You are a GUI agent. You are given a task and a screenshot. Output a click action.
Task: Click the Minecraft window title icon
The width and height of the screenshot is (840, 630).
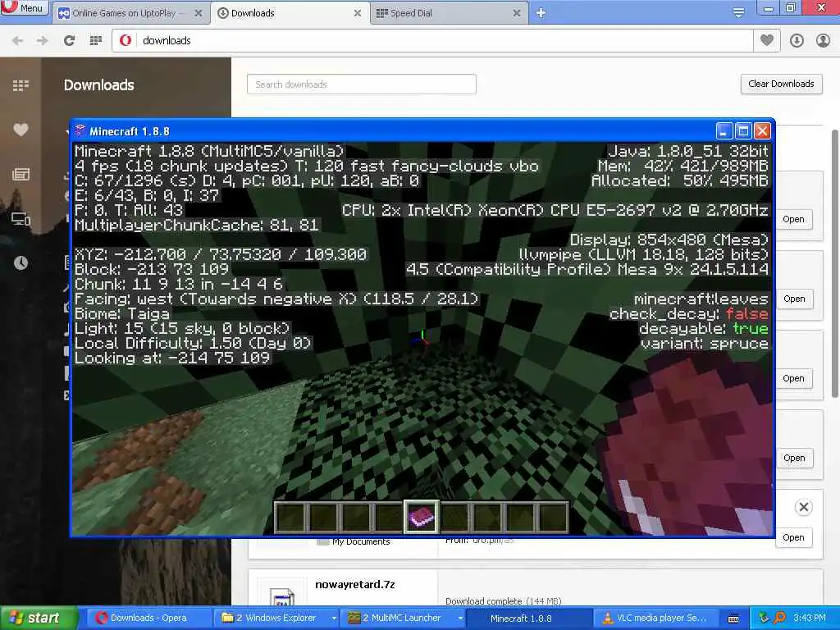pos(80,131)
